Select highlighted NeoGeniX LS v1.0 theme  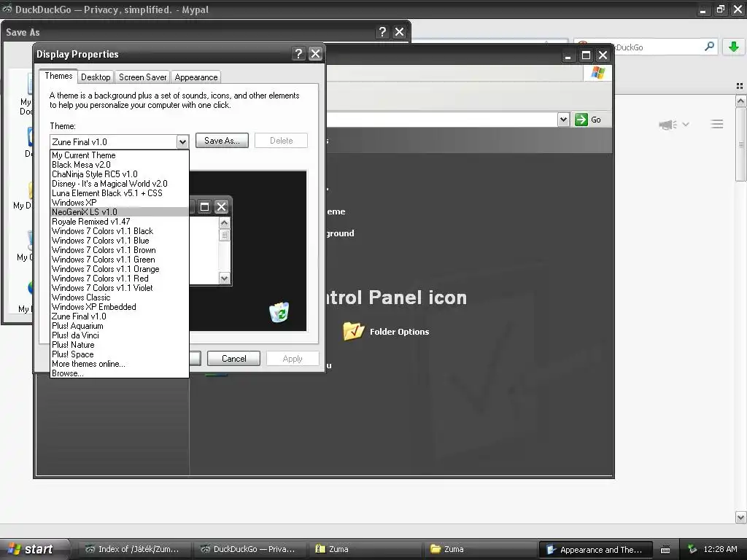tap(119, 212)
